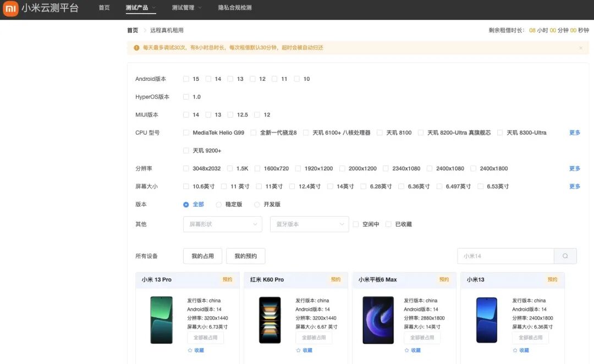The width and height of the screenshot is (594, 364).
Task: Open 测试产品 navigation dropdown
Action: coord(141,8)
